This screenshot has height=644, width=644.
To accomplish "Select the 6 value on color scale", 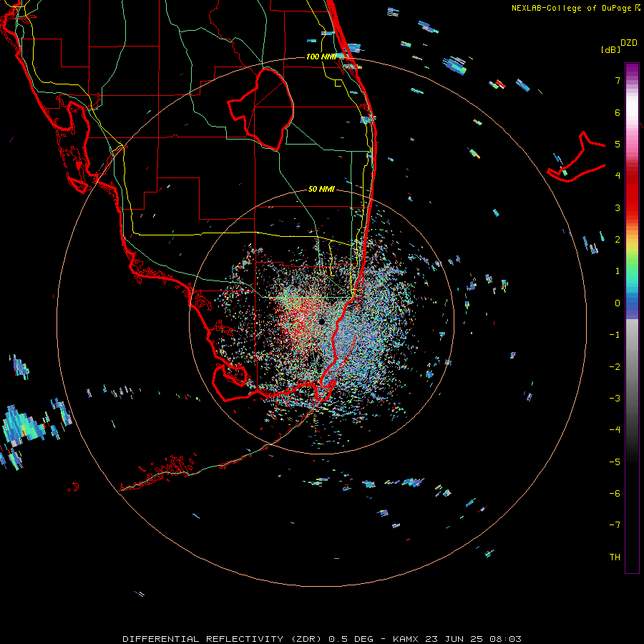I will pos(618,112).
